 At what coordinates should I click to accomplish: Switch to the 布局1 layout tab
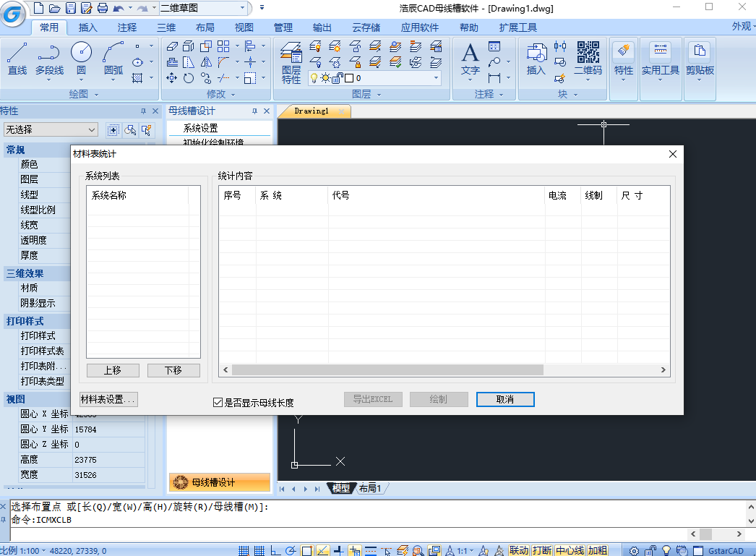tap(370, 488)
